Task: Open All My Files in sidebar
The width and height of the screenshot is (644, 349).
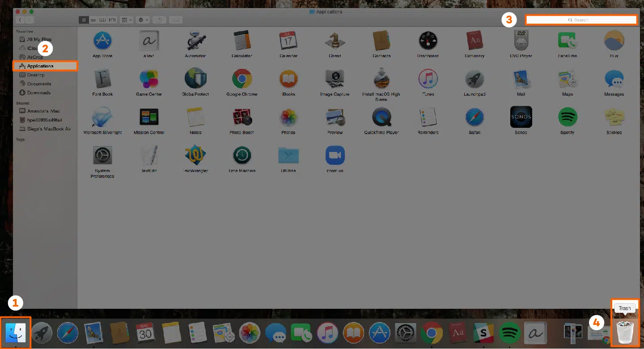Action: [39, 39]
